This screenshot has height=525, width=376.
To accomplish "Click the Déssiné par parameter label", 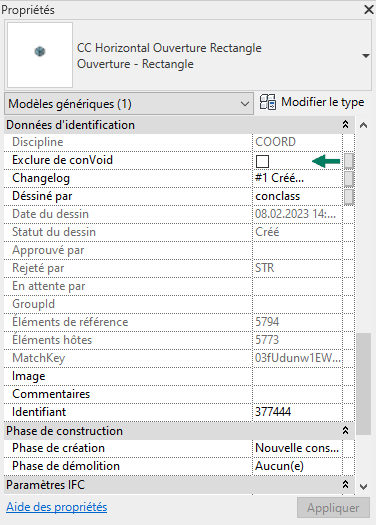I will click(x=42, y=196).
